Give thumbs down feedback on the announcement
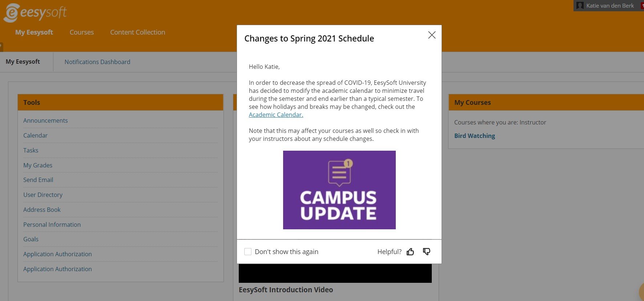Screen dimensions: 644x301 (x=426, y=252)
